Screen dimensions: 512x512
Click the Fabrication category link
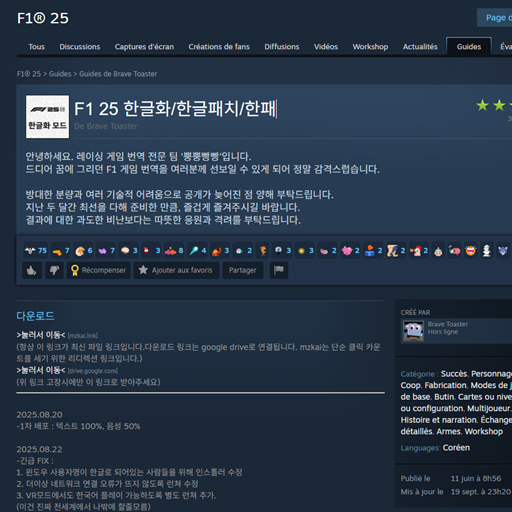pyautogui.click(x=445, y=385)
